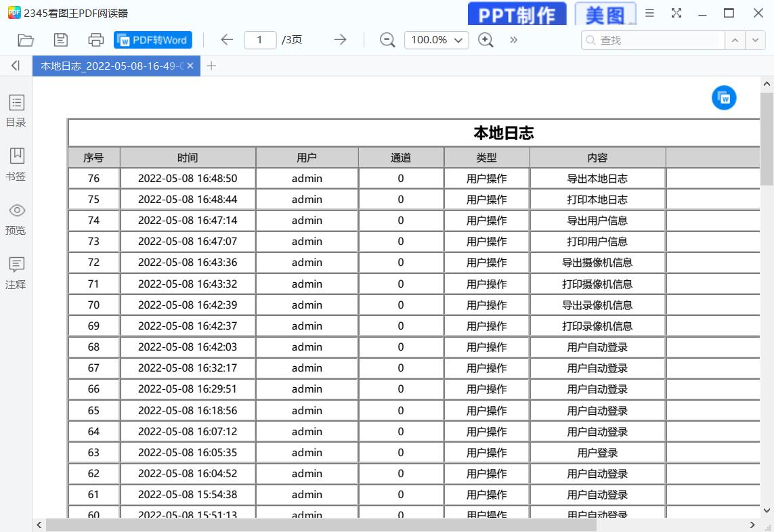
Task: Click the floating blue Word convert icon
Action: tap(724, 98)
